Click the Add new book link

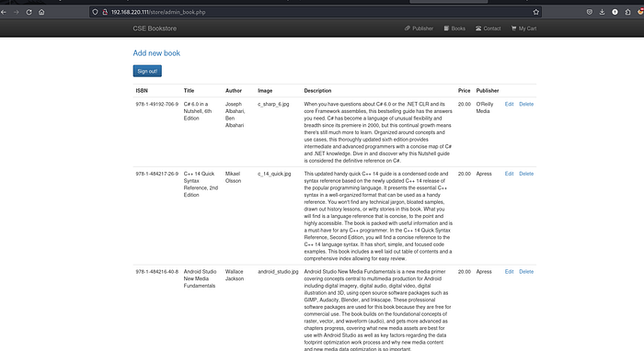[156, 53]
